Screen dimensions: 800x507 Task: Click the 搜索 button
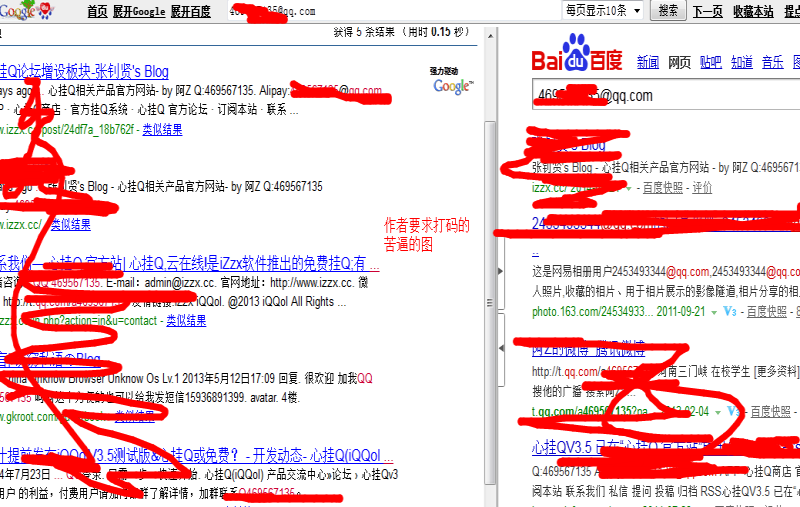point(668,10)
